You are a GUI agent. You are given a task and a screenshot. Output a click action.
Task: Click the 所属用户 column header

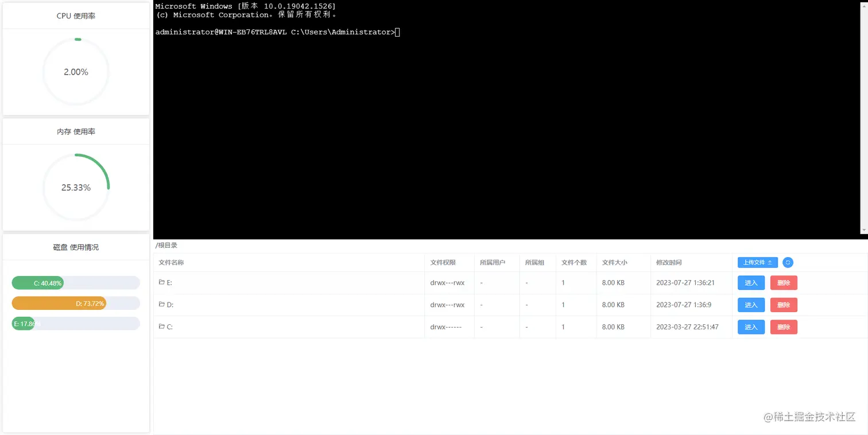coord(493,262)
